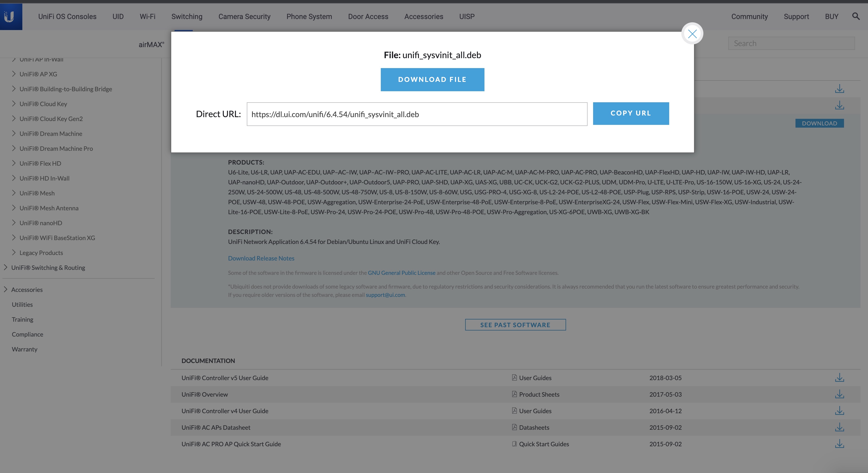Screen dimensions: 868x473
Task: Click the Ubiquiti logo home icon
Action: pyautogui.click(x=11, y=17)
